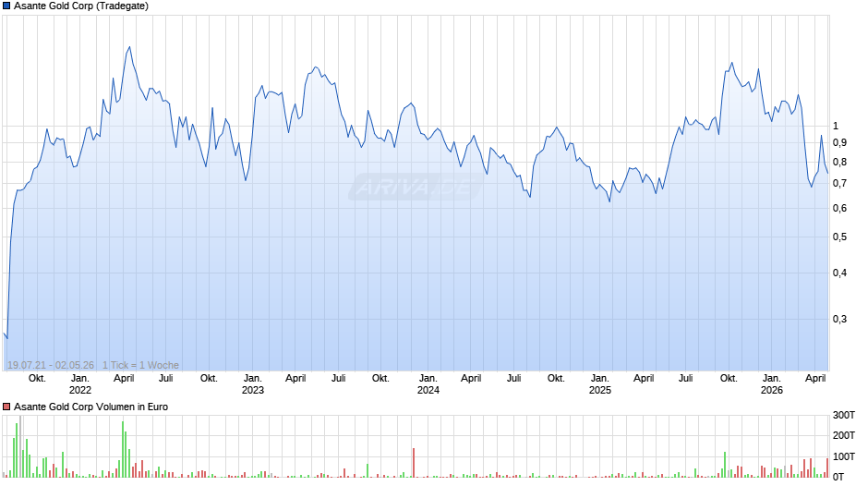Click the price axis label 0,8
Image resolution: width=868 pixels, height=486 pixels.
pos(839,163)
